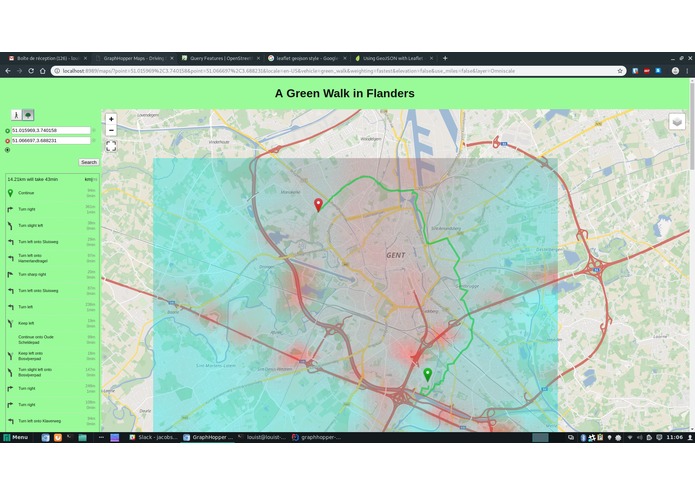The image size is (695, 494).
Task: Select 'Keep left onto Bosvijverpad' instruction
Action: [x=52, y=356]
